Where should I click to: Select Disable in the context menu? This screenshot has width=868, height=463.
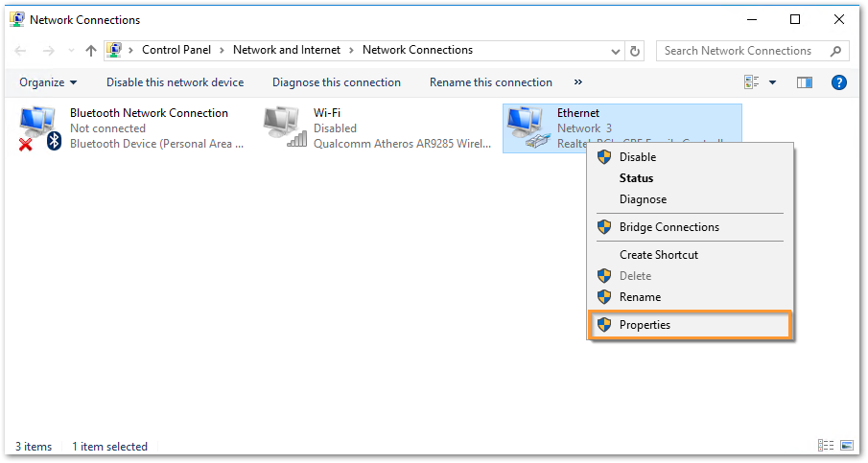(x=638, y=157)
